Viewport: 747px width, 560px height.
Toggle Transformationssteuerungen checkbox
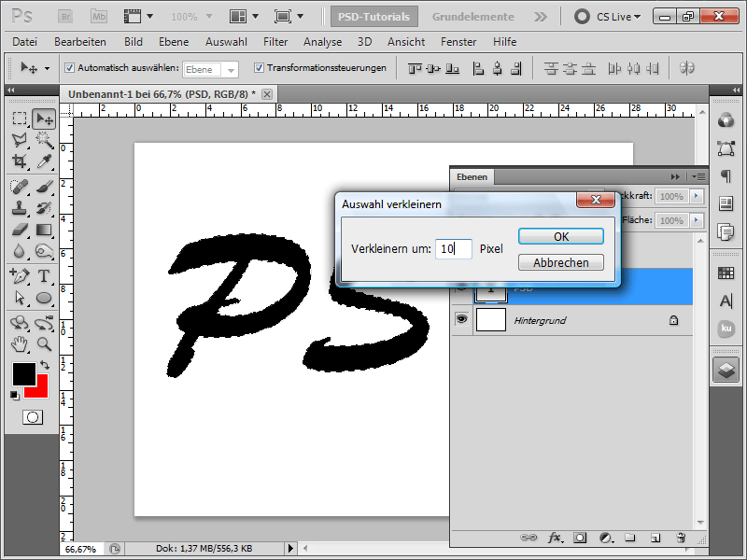pos(259,67)
